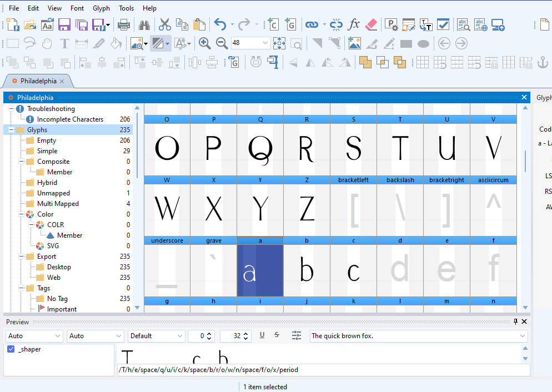Click the Union overlapping-squares icon
Image resolution: width=552 pixels, height=392 pixels.
[365, 63]
